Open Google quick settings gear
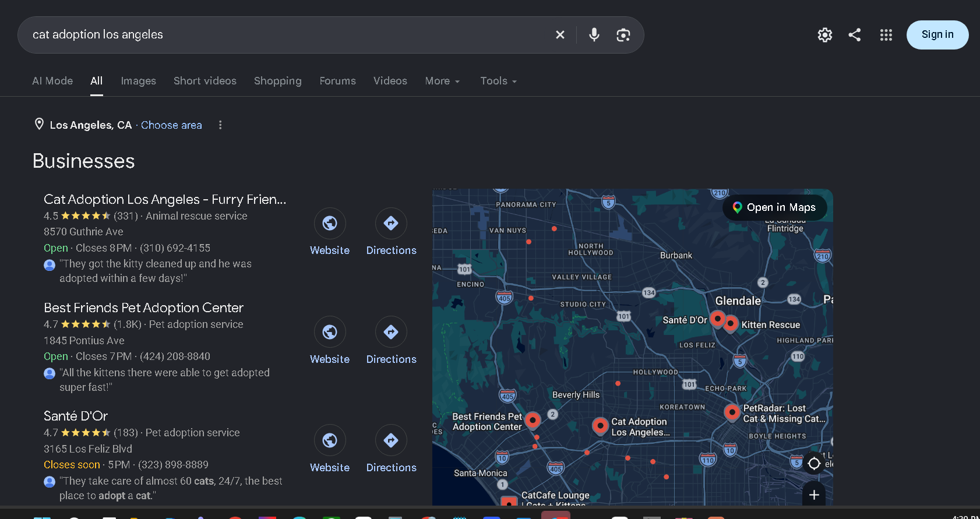The height and width of the screenshot is (519, 980). point(825,35)
